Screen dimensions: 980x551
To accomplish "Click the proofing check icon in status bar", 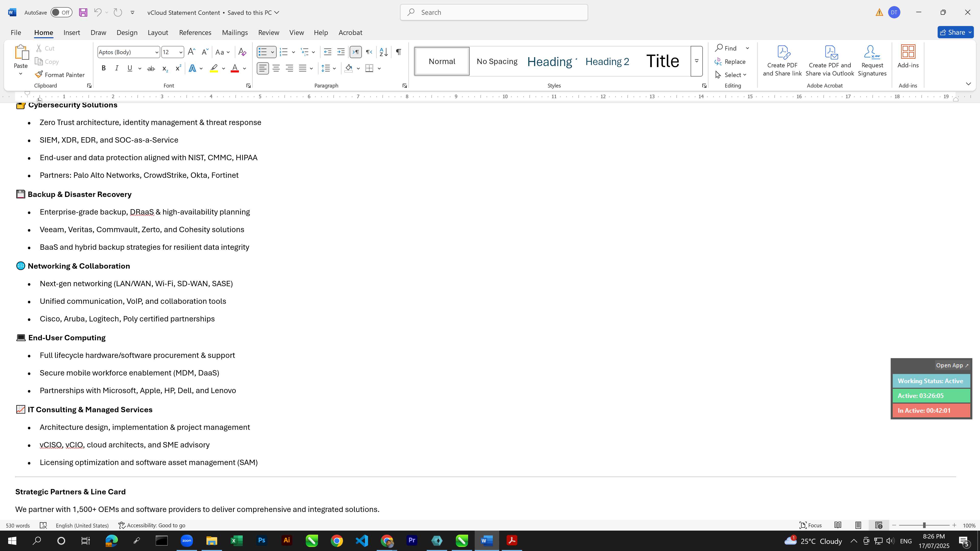I will [43, 525].
